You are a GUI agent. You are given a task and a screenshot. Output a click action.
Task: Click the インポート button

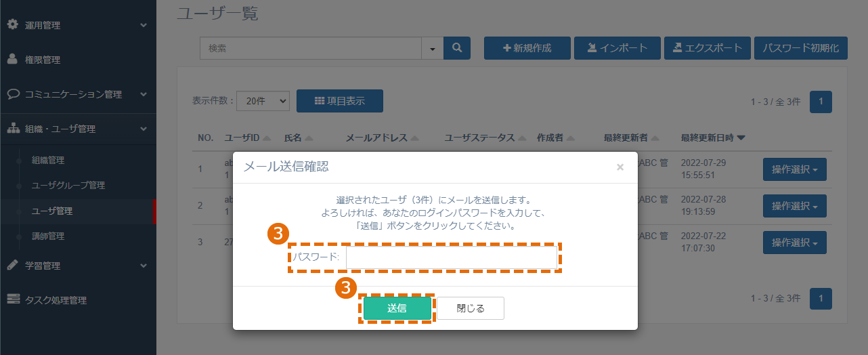pos(617,48)
